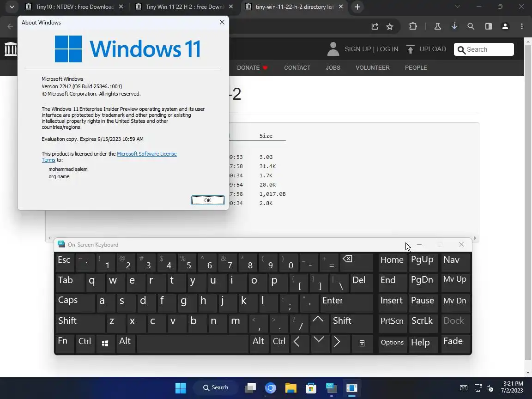The width and height of the screenshot is (532, 399).
Task: Toggle the Caps key on On-Screen Keyboard
Action: [x=75, y=302]
